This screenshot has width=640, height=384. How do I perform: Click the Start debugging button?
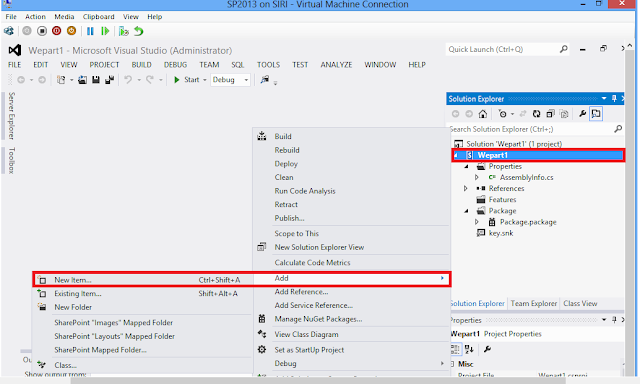click(x=187, y=80)
